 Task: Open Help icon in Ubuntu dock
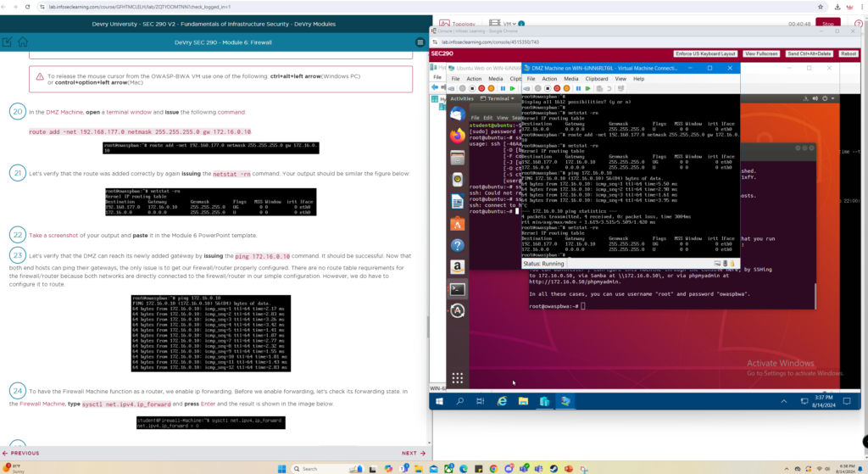tap(457, 245)
